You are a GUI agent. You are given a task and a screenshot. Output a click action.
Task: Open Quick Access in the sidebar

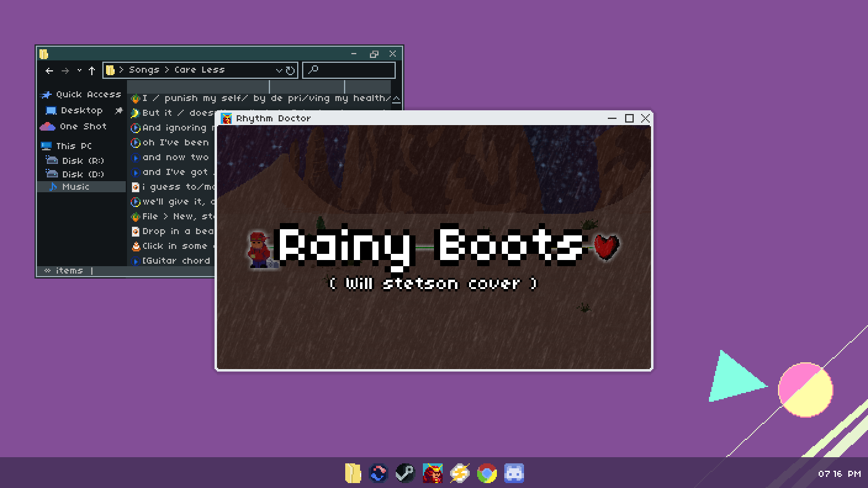(x=88, y=94)
